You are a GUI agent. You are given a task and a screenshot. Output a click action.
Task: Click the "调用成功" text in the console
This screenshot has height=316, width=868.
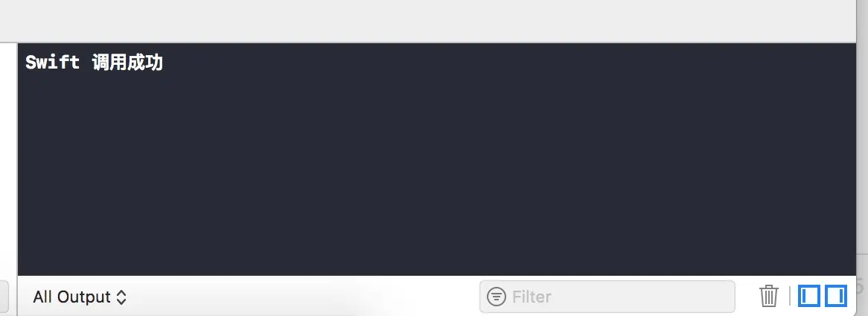click(127, 63)
